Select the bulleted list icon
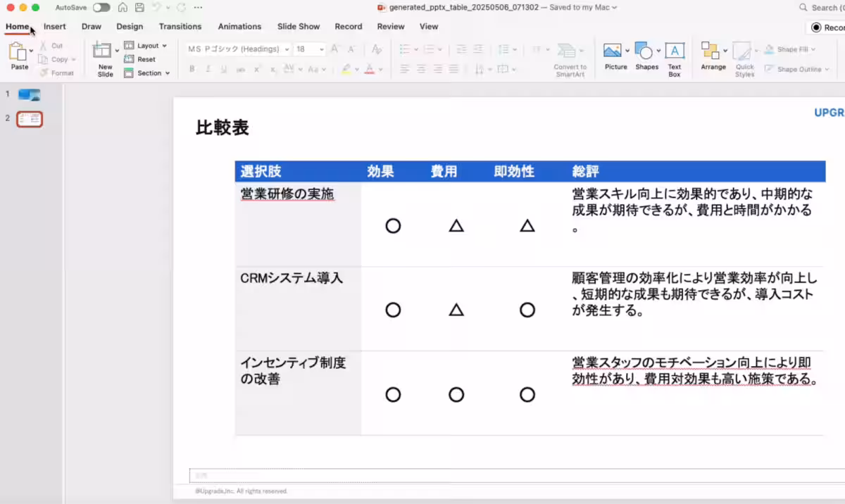 point(404,49)
